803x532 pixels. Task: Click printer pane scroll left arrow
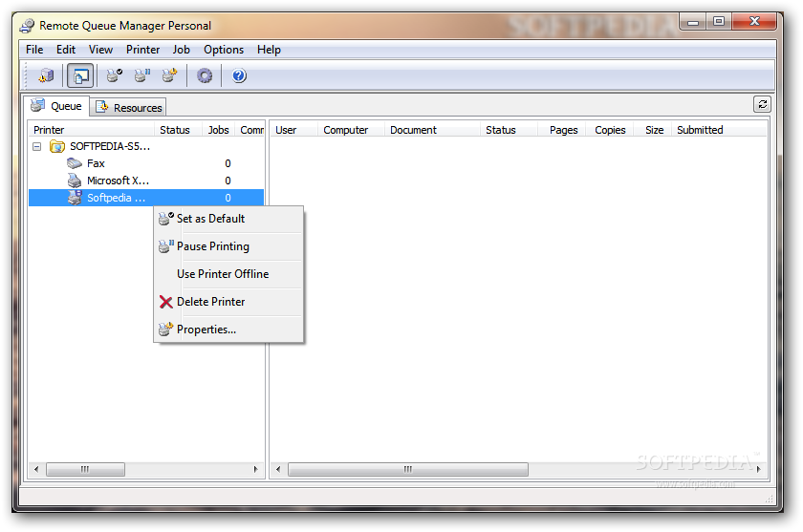tap(36, 469)
